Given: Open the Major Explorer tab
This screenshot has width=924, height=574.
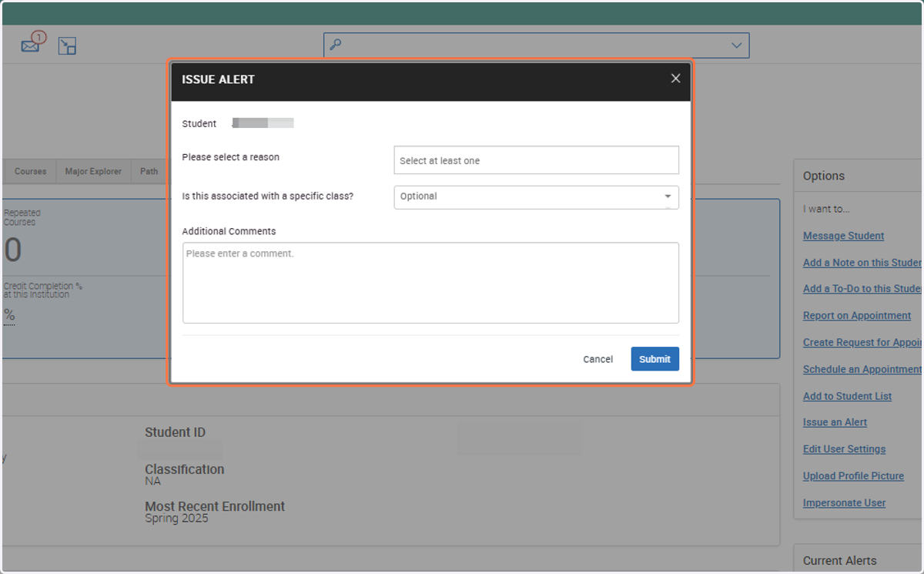Looking at the screenshot, I should [x=93, y=171].
